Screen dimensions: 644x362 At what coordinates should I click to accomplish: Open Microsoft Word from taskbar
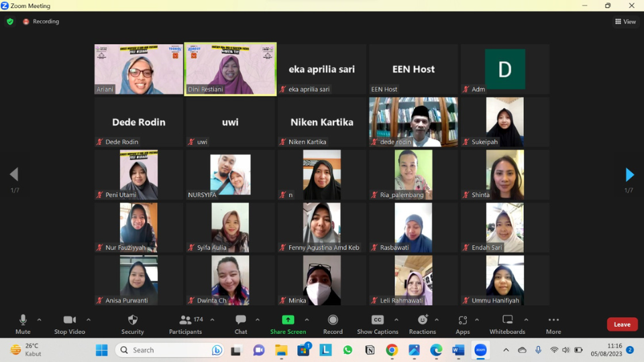[x=458, y=350]
